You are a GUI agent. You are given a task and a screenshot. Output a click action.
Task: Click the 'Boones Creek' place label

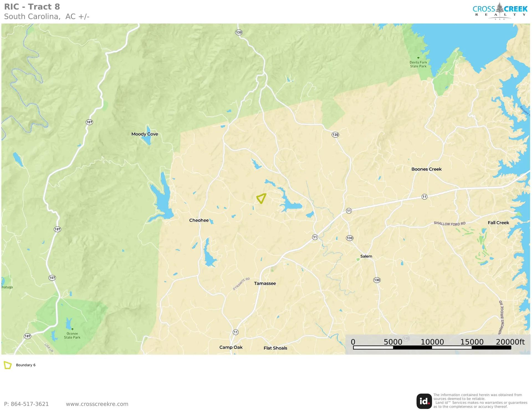426,169
